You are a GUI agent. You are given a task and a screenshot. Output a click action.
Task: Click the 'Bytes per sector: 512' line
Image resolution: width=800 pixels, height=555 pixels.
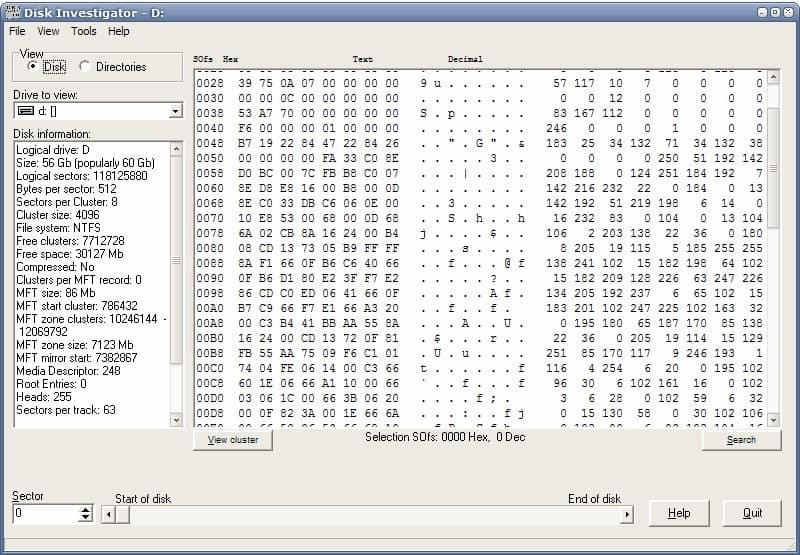pyautogui.click(x=66, y=189)
